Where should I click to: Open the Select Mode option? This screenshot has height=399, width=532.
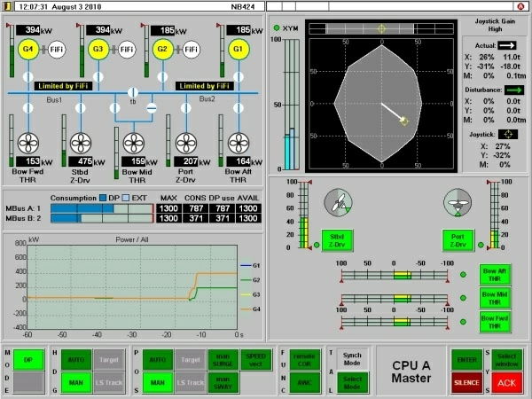coord(353,380)
